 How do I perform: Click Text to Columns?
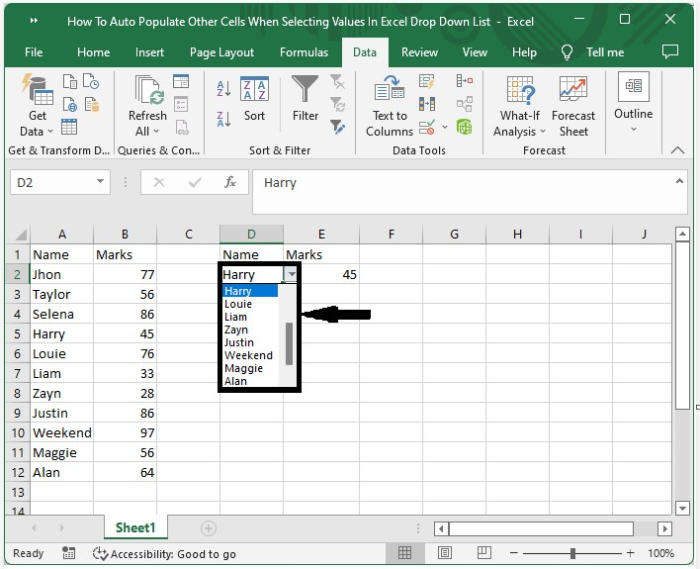[390, 106]
